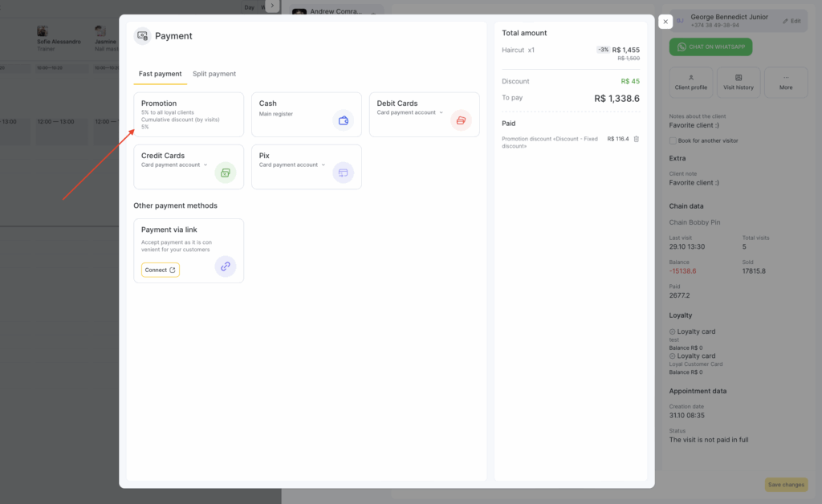822x504 pixels.
Task: Delete the promotion discount with trash icon
Action: pos(637,139)
